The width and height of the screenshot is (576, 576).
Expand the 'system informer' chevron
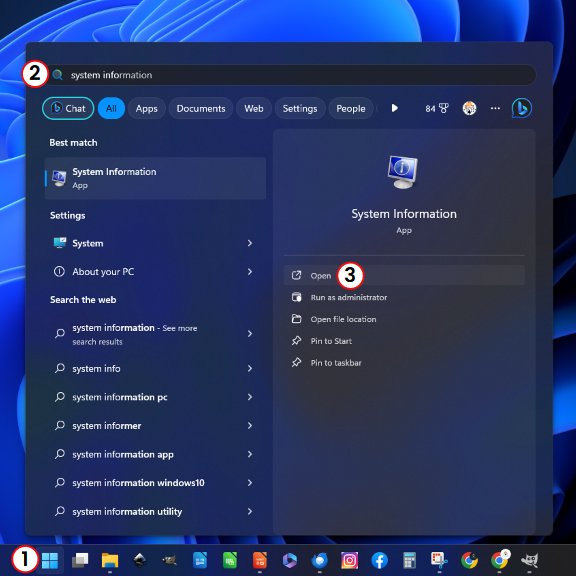[x=250, y=425]
